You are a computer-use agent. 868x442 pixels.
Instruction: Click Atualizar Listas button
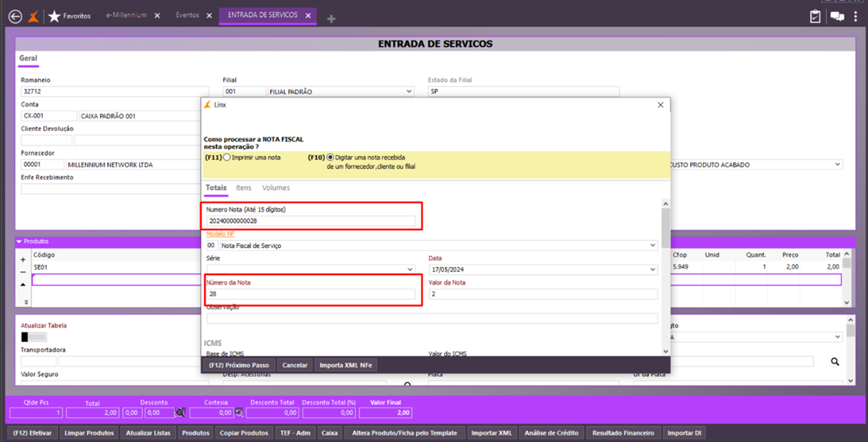click(x=148, y=433)
